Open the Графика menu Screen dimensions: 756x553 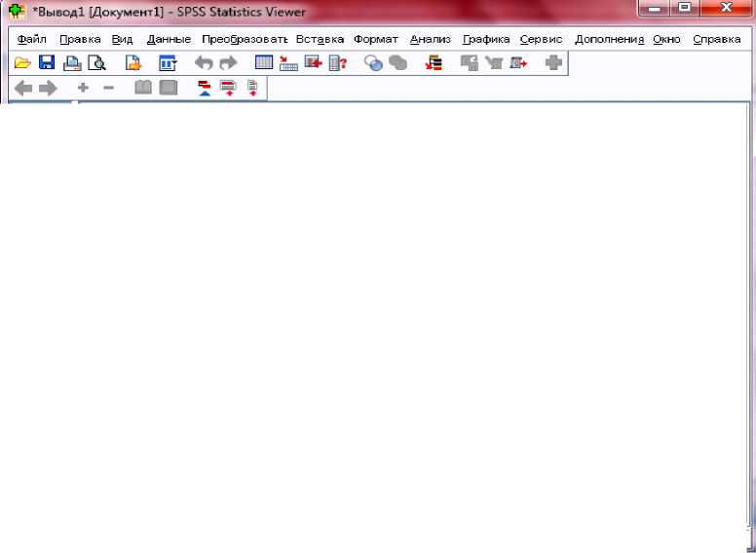point(486,39)
